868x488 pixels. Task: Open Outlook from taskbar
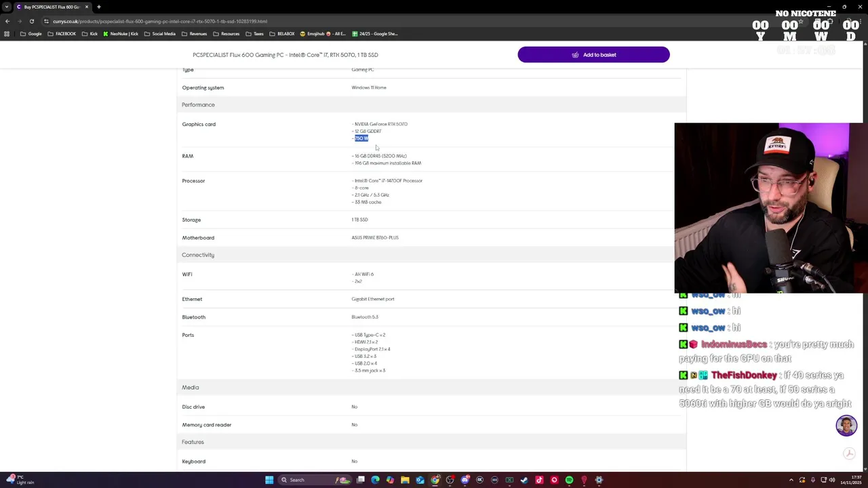420,480
